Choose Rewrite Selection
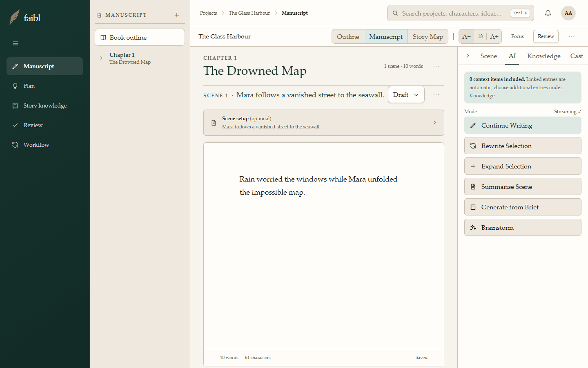Viewport: 588px width, 368px height. coord(523,146)
